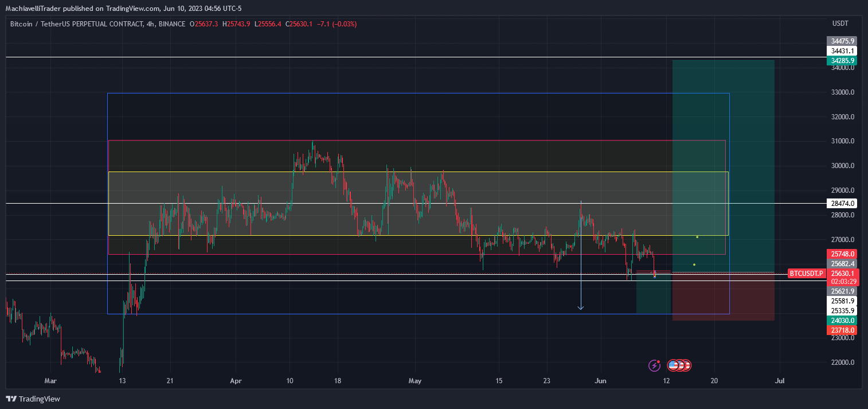The height and width of the screenshot is (409, 868).
Task: Click the white 25581.9 price label
Action: 842,301
